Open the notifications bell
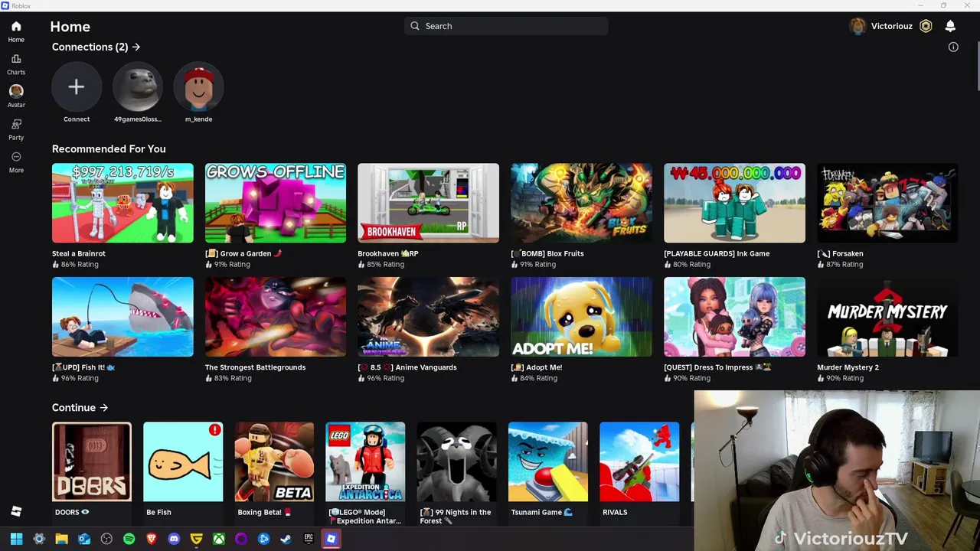Viewport: 980px width, 551px height. pyautogui.click(x=950, y=26)
